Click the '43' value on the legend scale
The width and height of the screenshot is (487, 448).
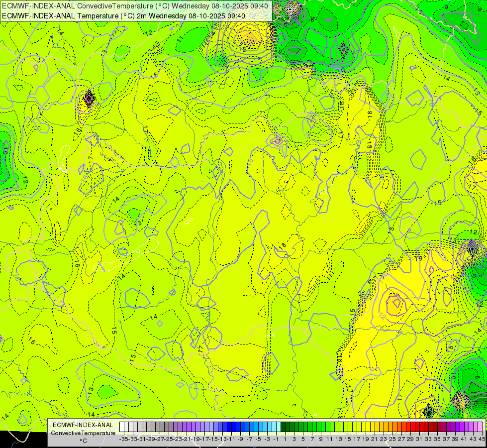click(473, 439)
